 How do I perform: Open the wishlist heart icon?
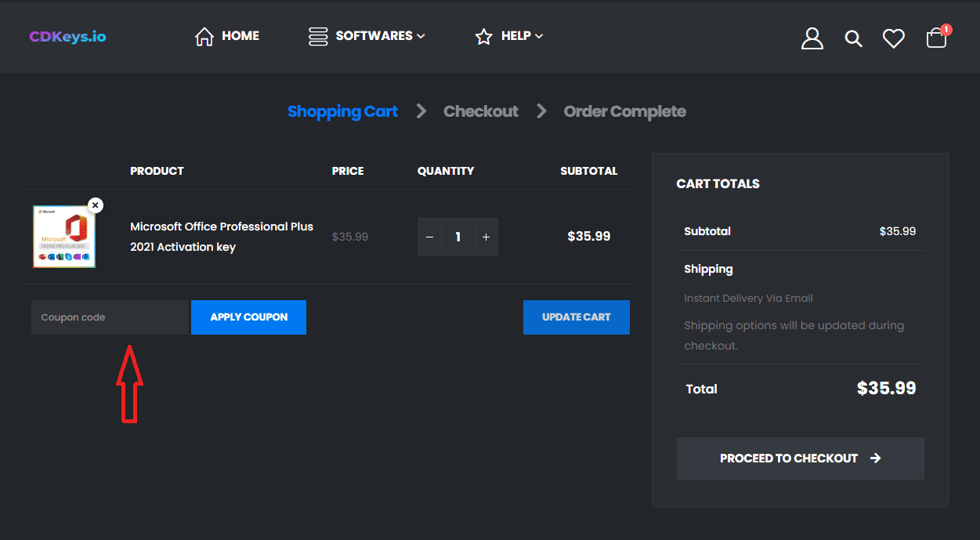pos(894,38)
